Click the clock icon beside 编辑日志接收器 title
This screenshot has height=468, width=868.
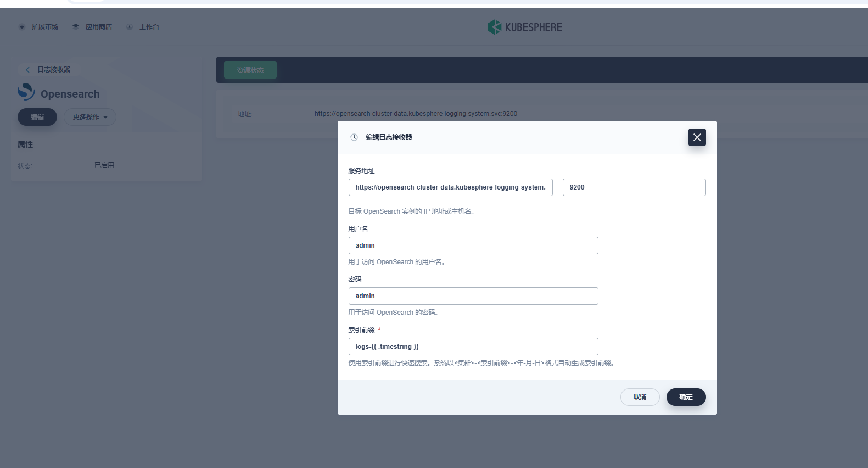(x=354, y=137)
